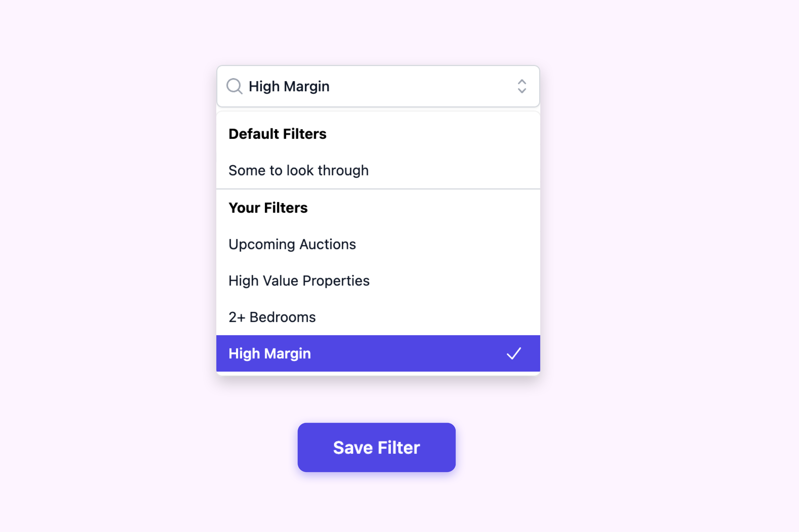The height and width of the screenshot is (532, 799).
Task: Click the purple area of the selected row
Action: tap(407, 354)
